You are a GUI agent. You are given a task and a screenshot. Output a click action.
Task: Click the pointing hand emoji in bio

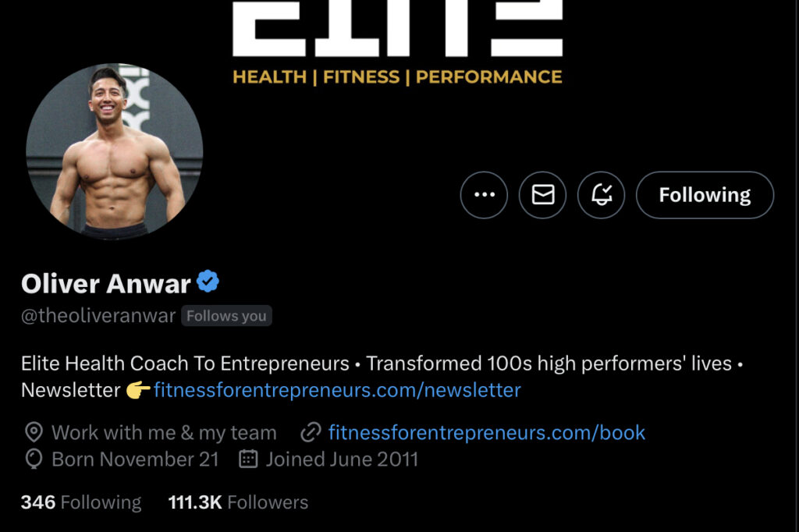[x=137, y=390]
